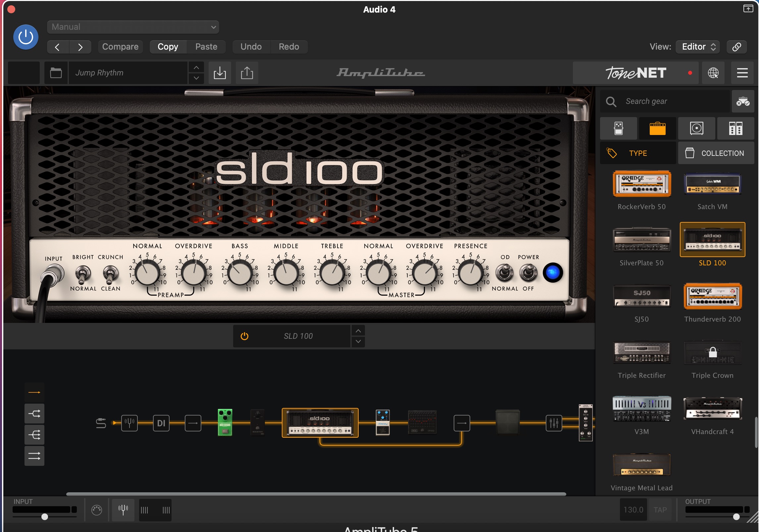Select the stomp pedals gear category

(x=618, y=128)
